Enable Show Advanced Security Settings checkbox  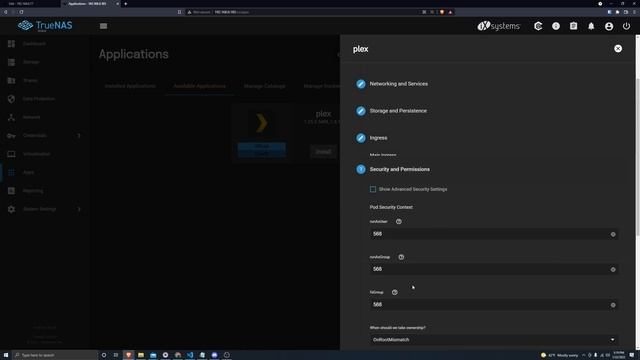[373, 189]
